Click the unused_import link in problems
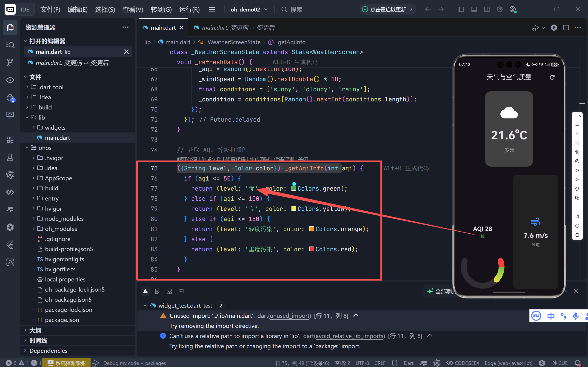 point(290,316)
